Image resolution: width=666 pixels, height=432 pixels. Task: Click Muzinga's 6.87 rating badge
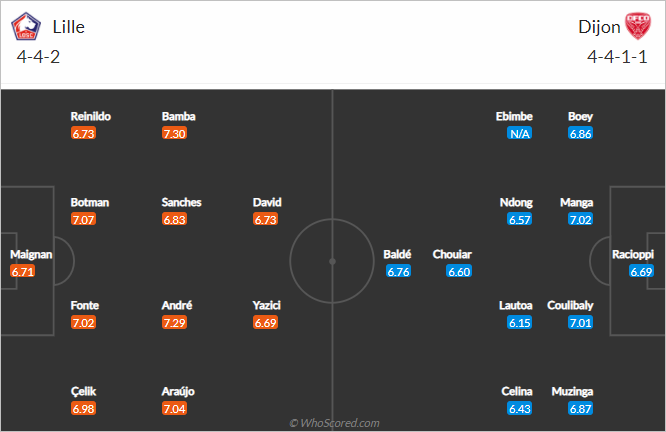tap(580, 409)
